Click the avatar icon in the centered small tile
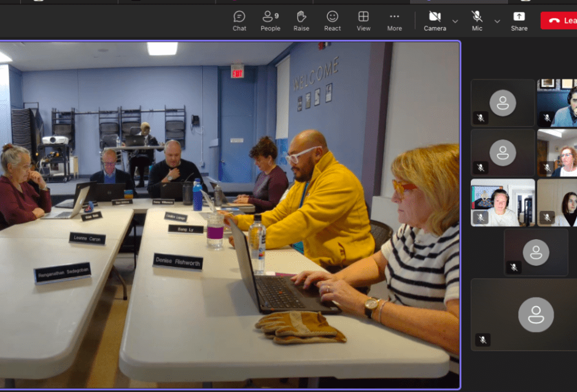 coord(536,252)
